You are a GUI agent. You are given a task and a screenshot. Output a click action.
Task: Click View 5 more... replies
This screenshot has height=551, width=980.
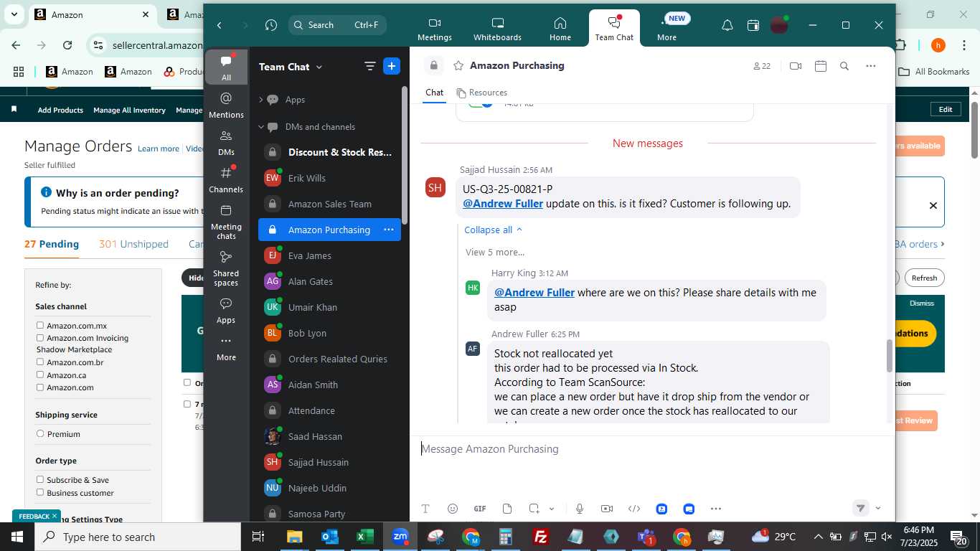click(495, 252)
